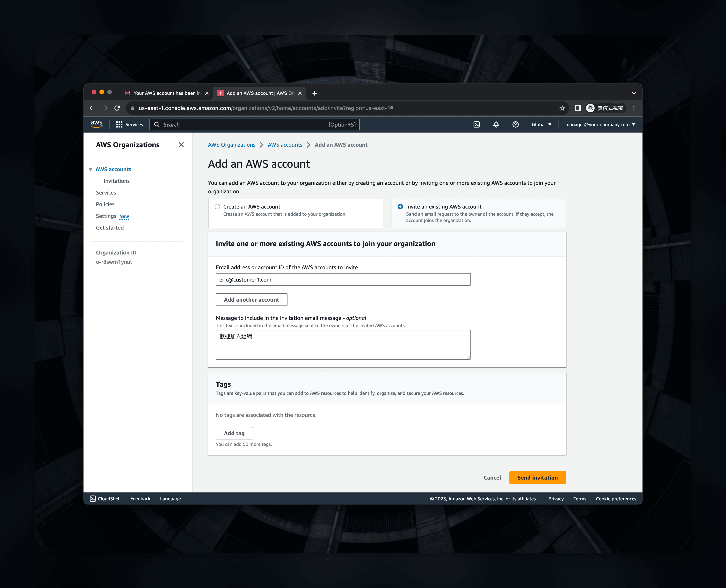
Task: Close the Gmail tab
Action: pos(207,93)
